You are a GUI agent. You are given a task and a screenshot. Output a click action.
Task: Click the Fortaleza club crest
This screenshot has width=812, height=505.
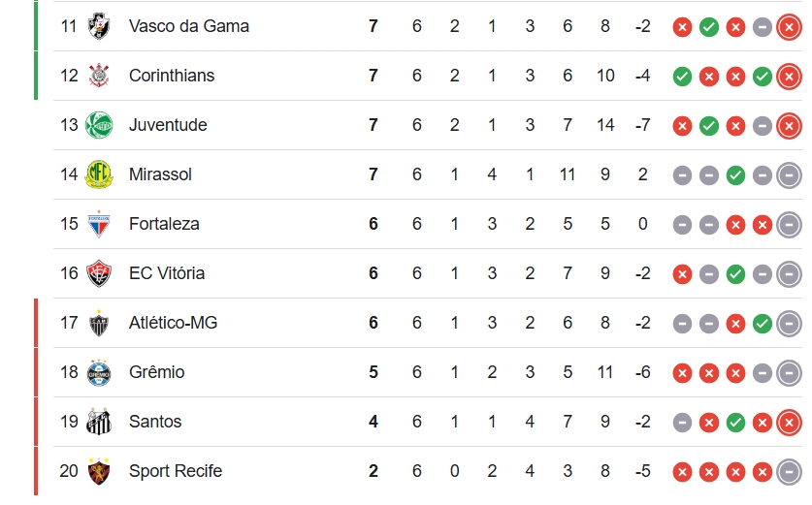pyautogui.click(x=99, y=224)
